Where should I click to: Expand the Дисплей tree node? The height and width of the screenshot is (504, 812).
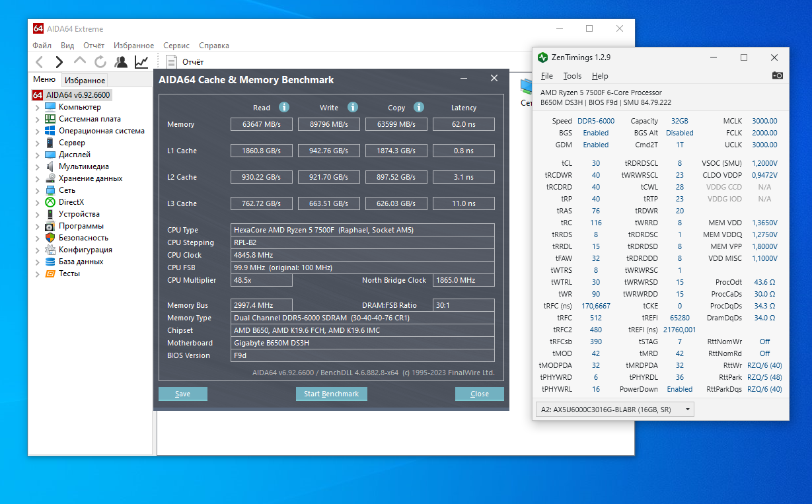(38, 155)
